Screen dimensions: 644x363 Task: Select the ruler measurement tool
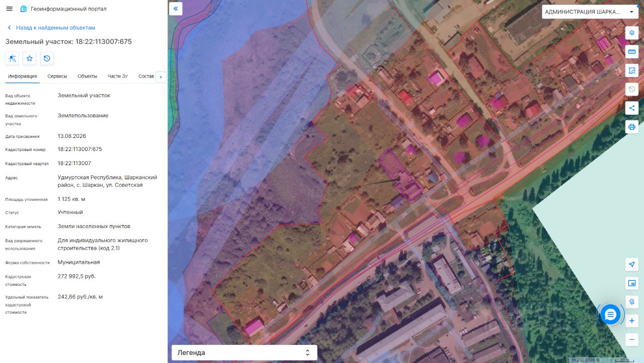[x=632, y=51]
